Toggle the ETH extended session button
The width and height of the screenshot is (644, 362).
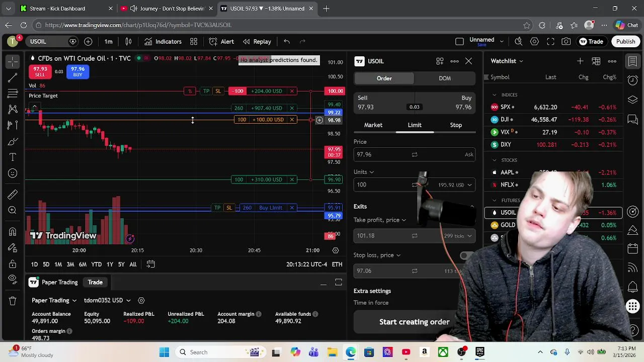[337, 264]
